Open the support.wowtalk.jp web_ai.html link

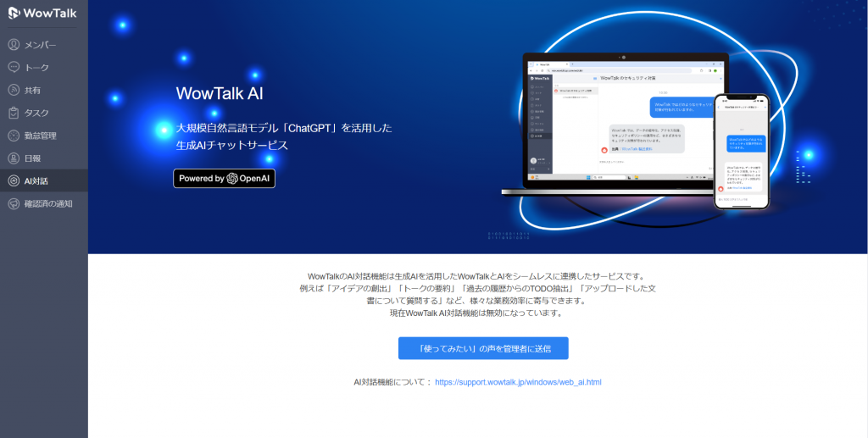click(x=518, y=382)
